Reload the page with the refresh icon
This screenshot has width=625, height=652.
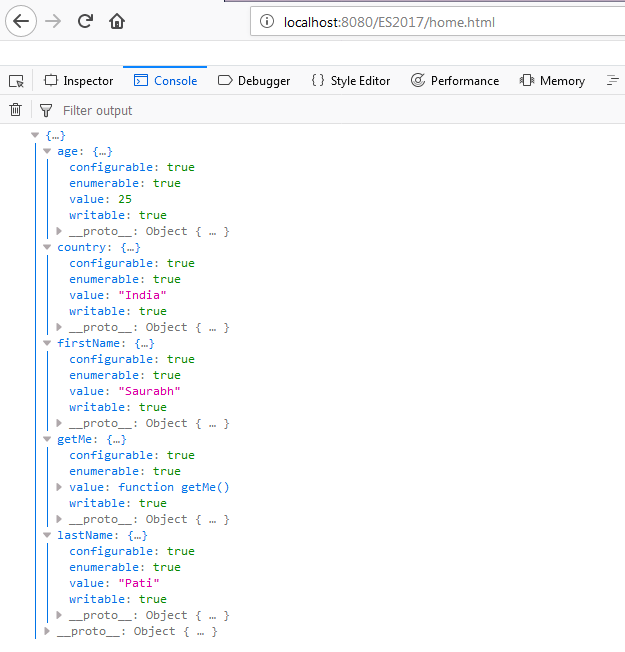pos(86,21)
